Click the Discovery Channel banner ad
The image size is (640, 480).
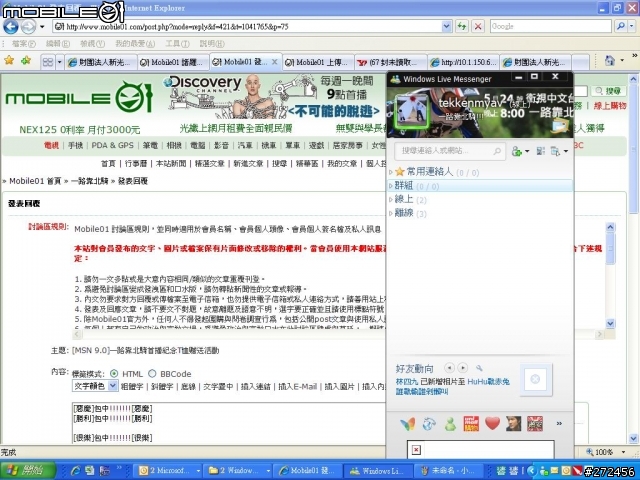pyautogui.click(x=273, y=96)
